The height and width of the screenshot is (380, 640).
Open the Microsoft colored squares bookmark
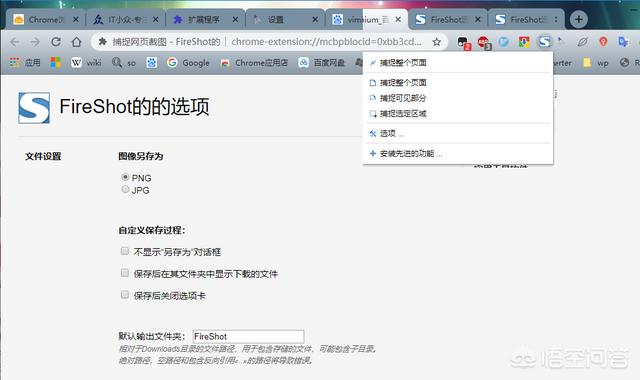click(56, 62)
